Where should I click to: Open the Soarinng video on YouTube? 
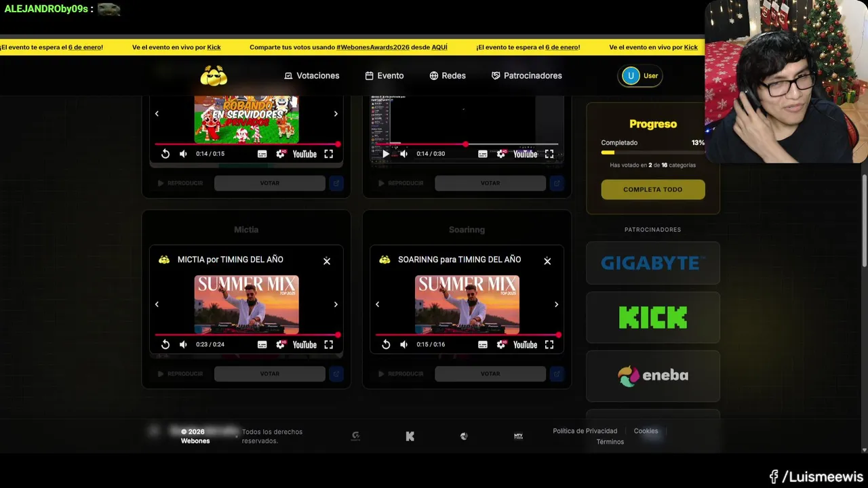click(x=525, y=345)
